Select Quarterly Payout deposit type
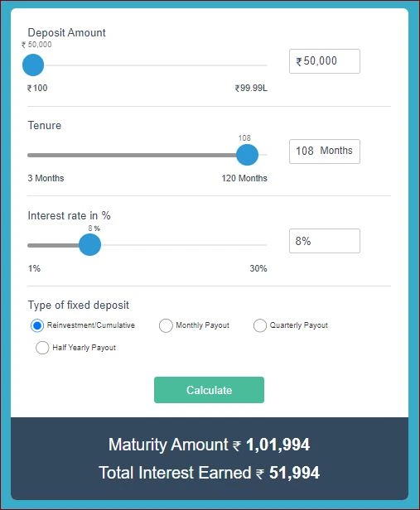This screenshot has height=510, width=420. click(x=259, y=325)
